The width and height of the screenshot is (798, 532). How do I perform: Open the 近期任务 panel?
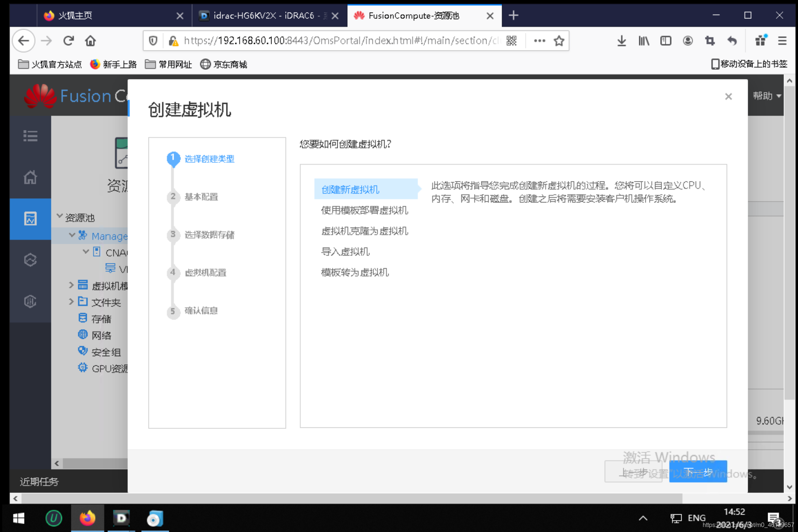tap(39, 481)
